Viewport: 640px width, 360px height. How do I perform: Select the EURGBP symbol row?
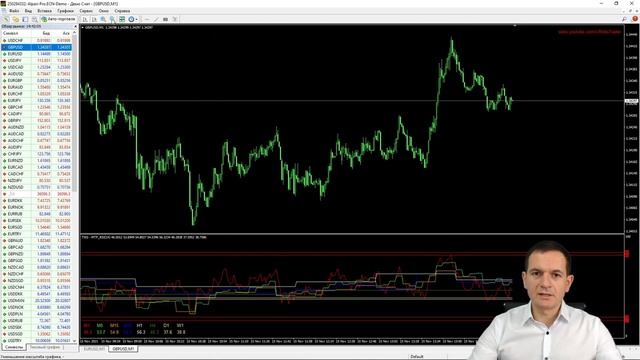37,80
